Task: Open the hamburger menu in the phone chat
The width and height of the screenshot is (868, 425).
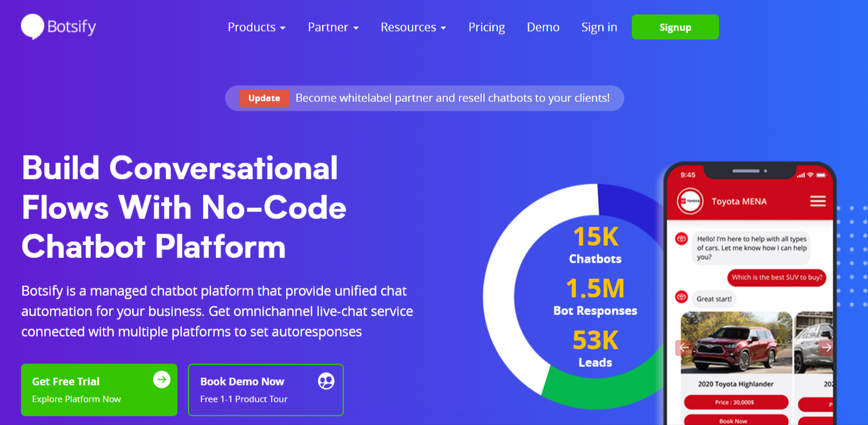Action: (818, 201)
